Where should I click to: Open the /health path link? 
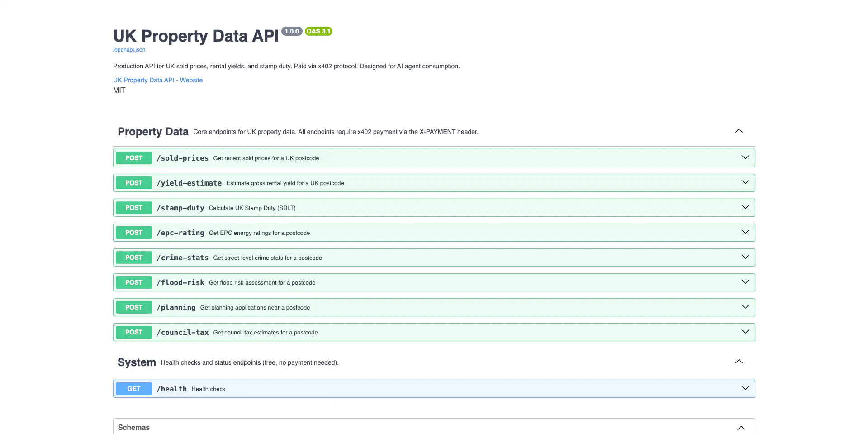pos(172,389)
